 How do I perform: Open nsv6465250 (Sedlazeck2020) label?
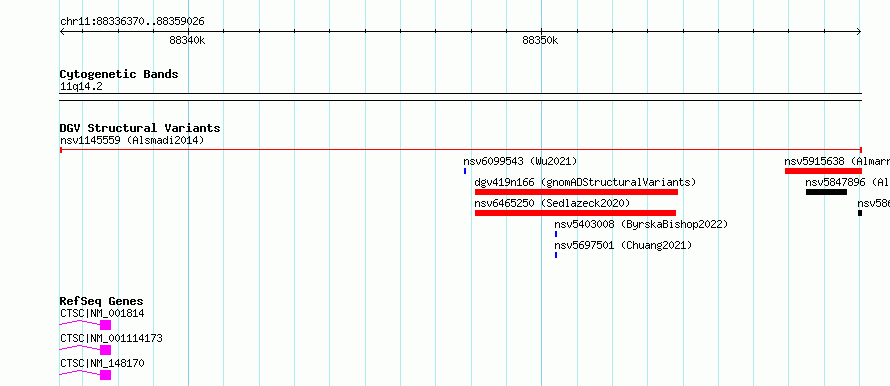click(x=552, y=203)
